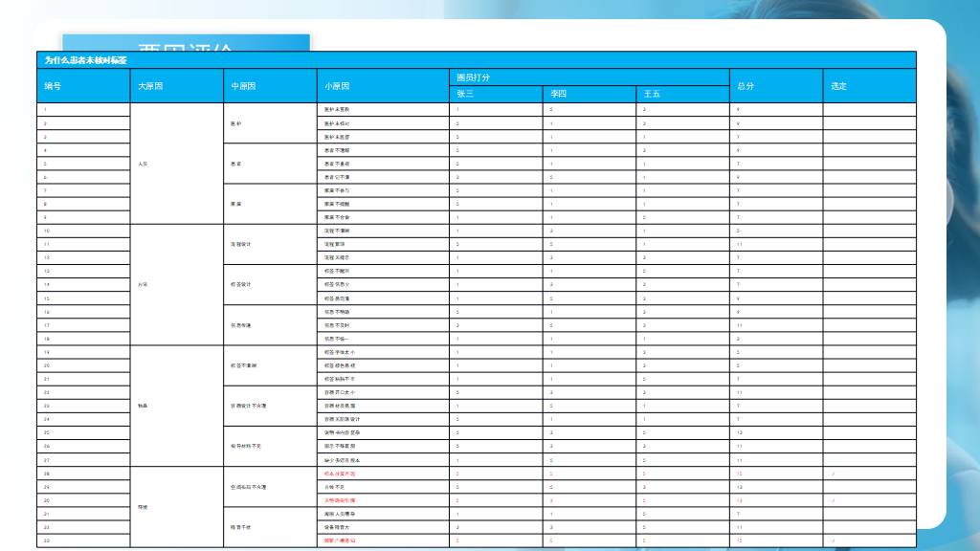980x551 pixels.
Task: Select the 大原因 column header
Action: (x=150, y=86)
